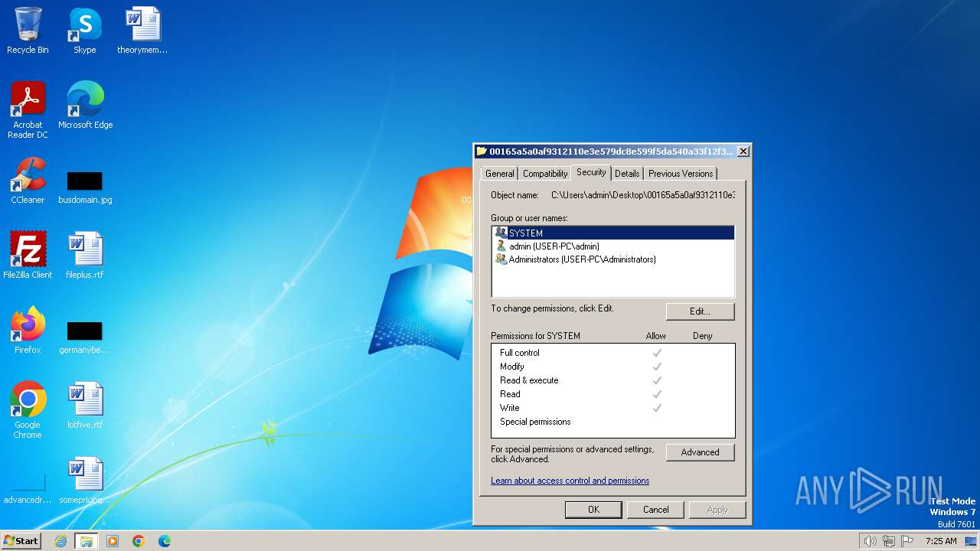Click the Write Allow checkmark
The height and width of the screenshot is (551, 980).
coord(656,408)
